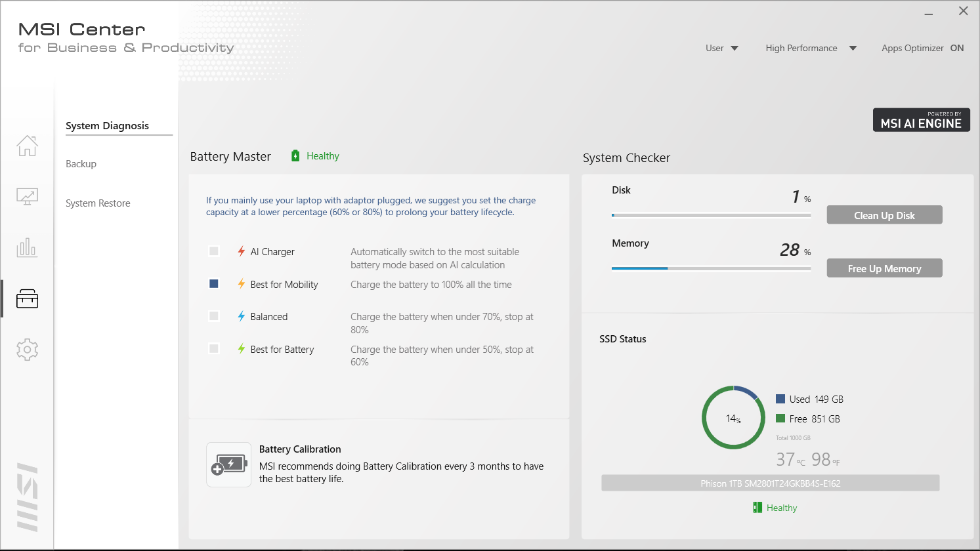
Task: Select the bar graph statistics icon
Action: 27,247
